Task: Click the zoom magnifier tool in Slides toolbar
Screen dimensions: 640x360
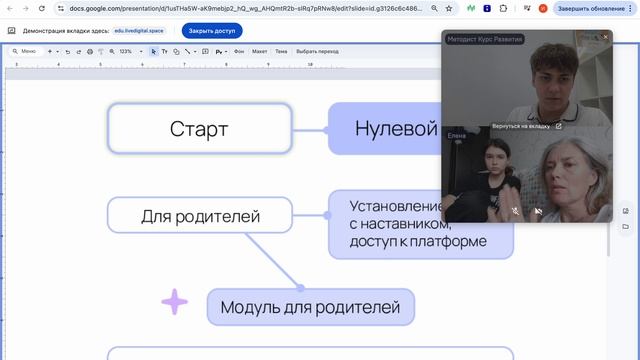Action: tap(112, 51)
